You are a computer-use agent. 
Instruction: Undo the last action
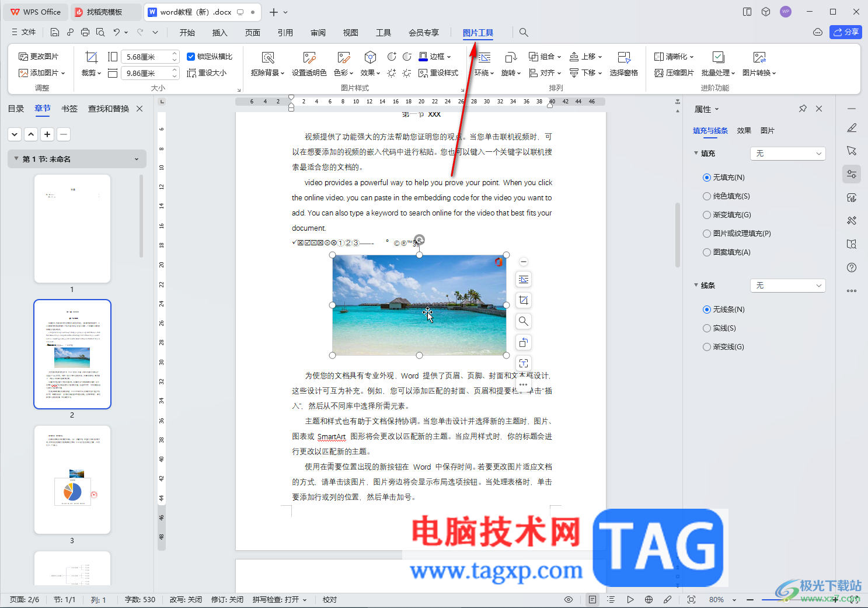tap(117, 32)
